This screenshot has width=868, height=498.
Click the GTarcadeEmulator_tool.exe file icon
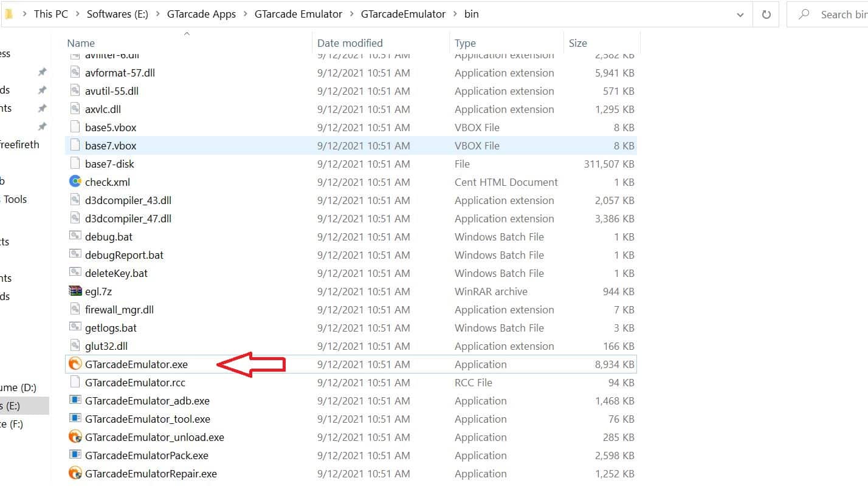75,419
